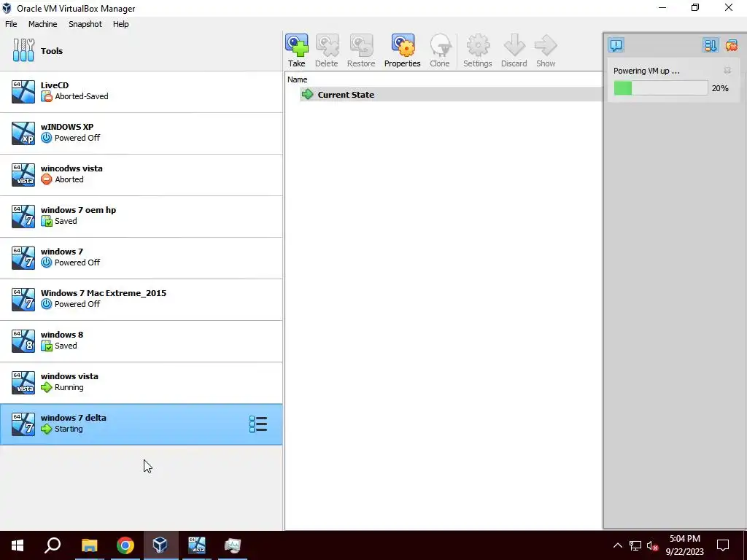Viewport: 747px width, 560px height.
Task: Click the Aborted-Saved status text
Action: (82, 96)
